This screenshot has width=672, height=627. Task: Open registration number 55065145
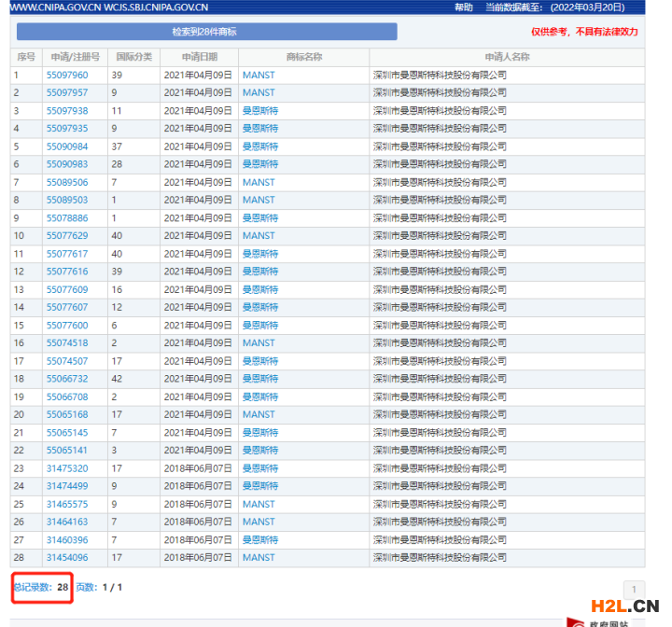[x=67, y=432]
